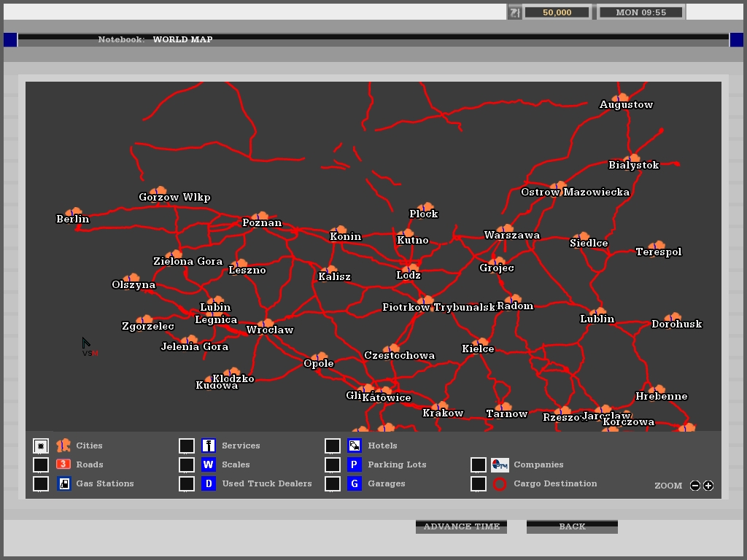Image resolution: width=747 pixels, height=560 pixels.
Task: Click the Used Truck Dealers D icon
Action: 209,483
